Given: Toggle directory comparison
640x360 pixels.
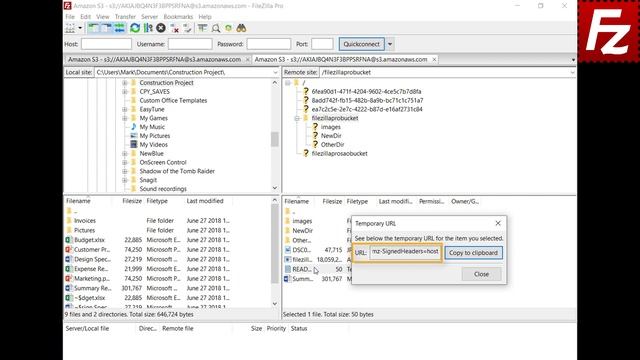Looking at the screenshot, I should [216, 28].
